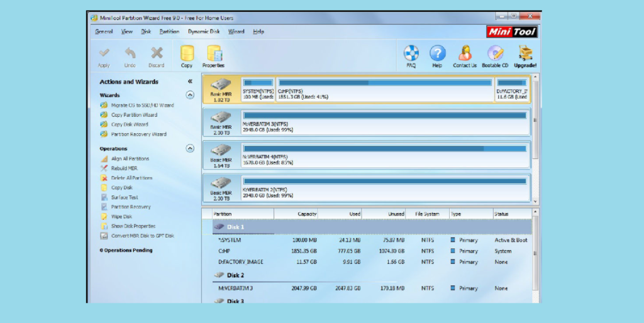Click the Delete All Partitions icon
This screenshot has height=323, width=644.
104,178
